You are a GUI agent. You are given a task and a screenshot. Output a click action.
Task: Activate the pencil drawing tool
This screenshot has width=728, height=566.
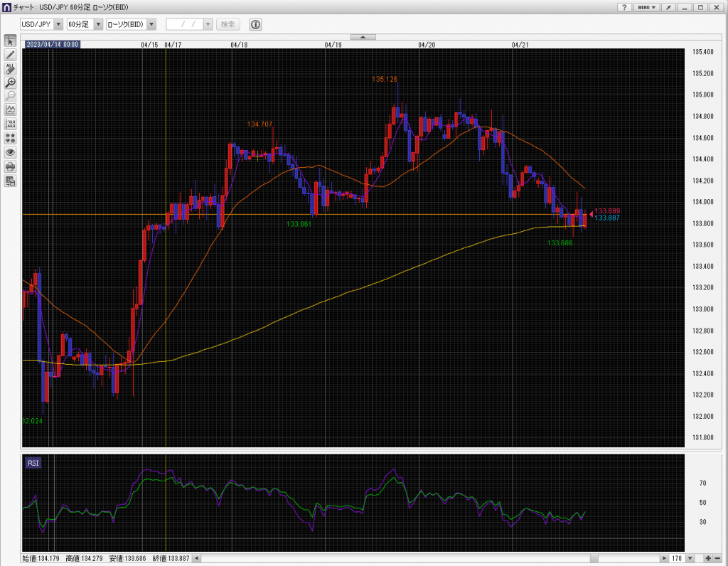tap(10, 55)
